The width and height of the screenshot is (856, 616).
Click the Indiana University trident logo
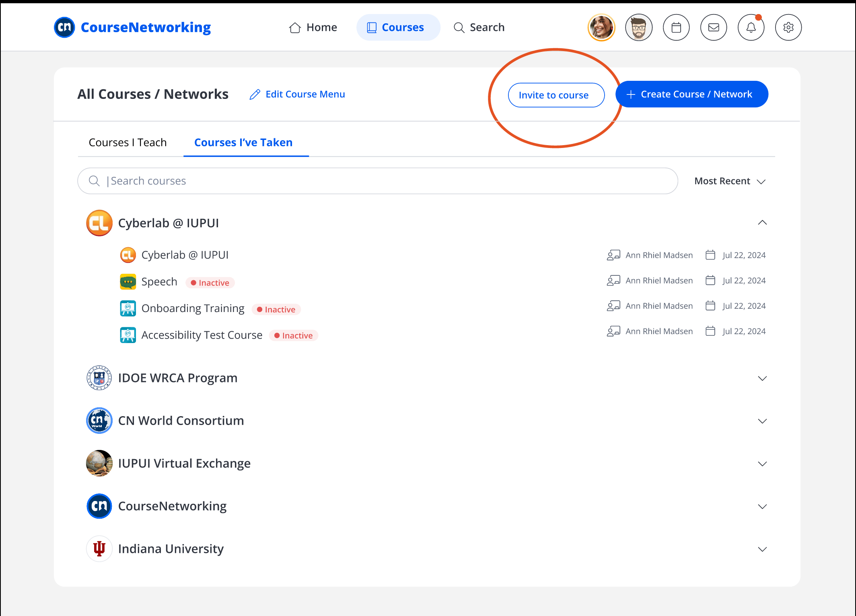[99, 548]
